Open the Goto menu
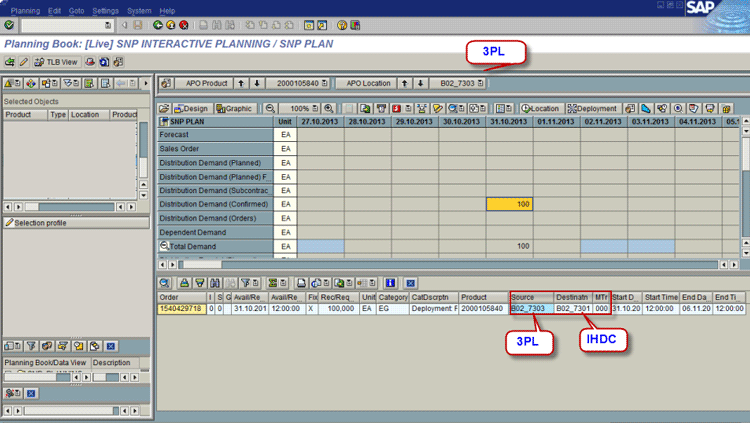 [x=76, y=11]
